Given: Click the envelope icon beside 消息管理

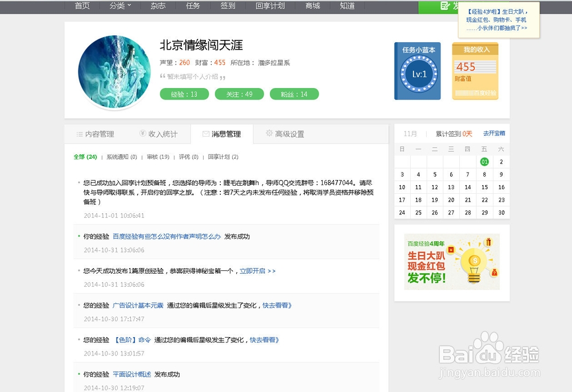Looking at the screenshot, I should (206, 134).
